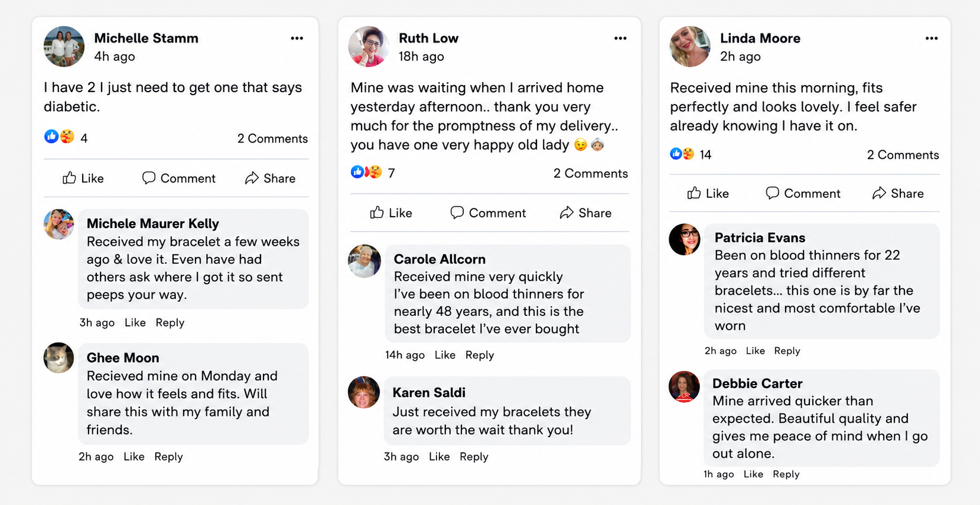
Task: View reaction emojis on Linda Moore's post
Action: [682, 154]
